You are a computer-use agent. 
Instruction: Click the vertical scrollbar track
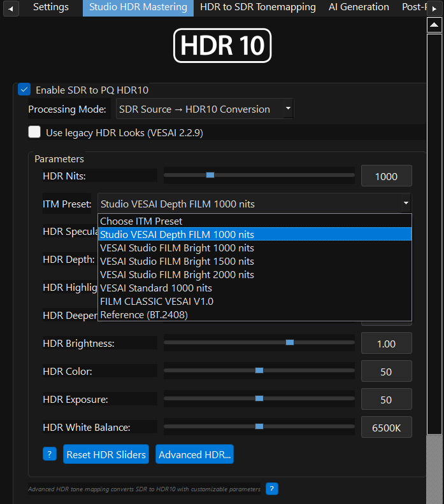pos(434,469)
